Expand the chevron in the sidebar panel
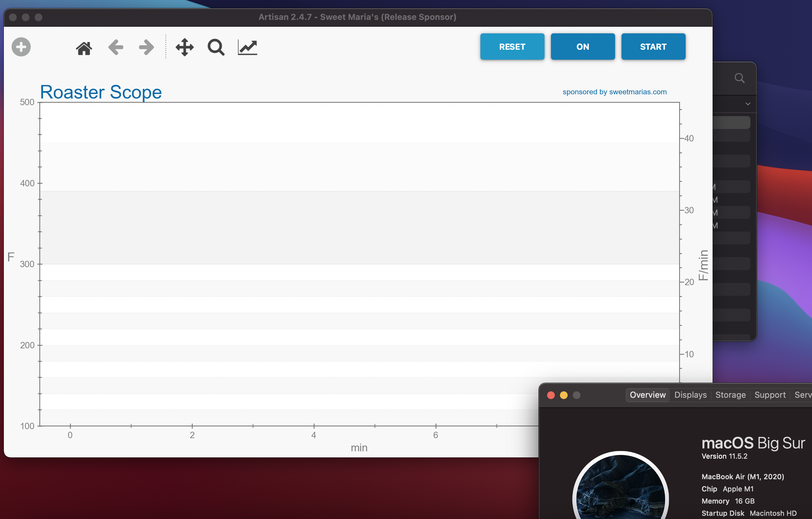The height and width of the screenshot is (519, 812). (x=748, y=104)
